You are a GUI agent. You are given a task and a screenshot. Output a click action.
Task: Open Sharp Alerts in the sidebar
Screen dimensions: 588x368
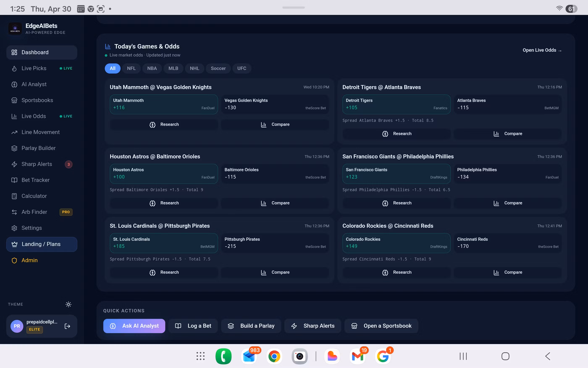coord(42,164)
